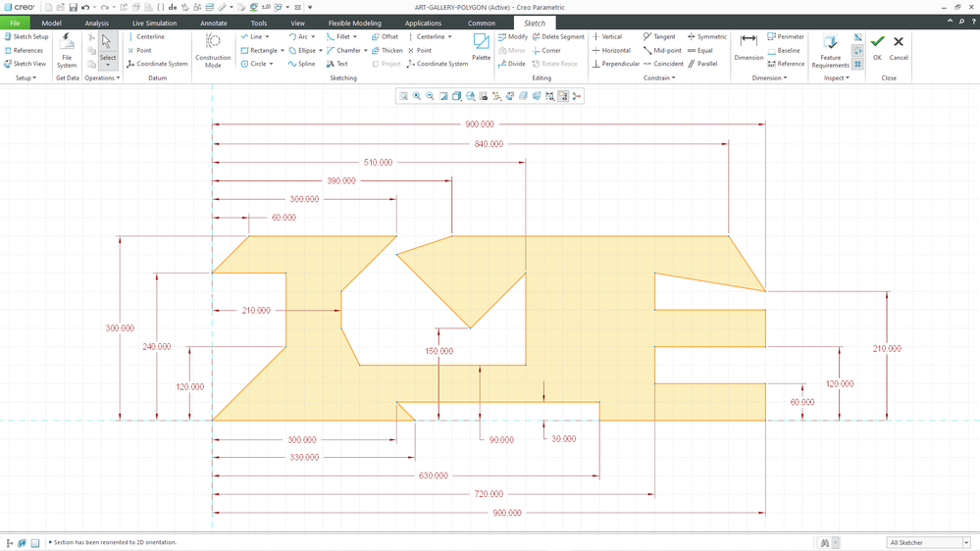Expand the Rectangle dropdown arrow
980x551 pixels.
[283, 50]
